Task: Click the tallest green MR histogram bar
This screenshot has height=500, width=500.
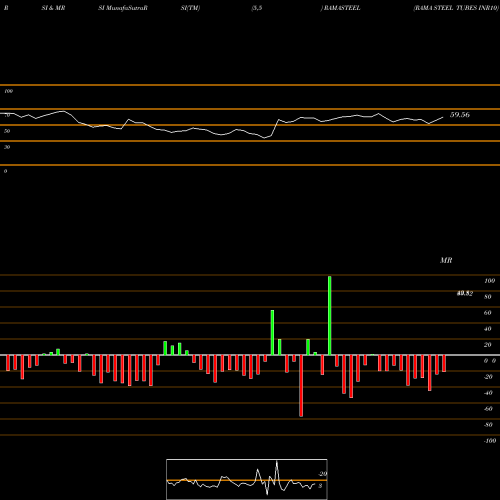Action: tap(330, 316)
